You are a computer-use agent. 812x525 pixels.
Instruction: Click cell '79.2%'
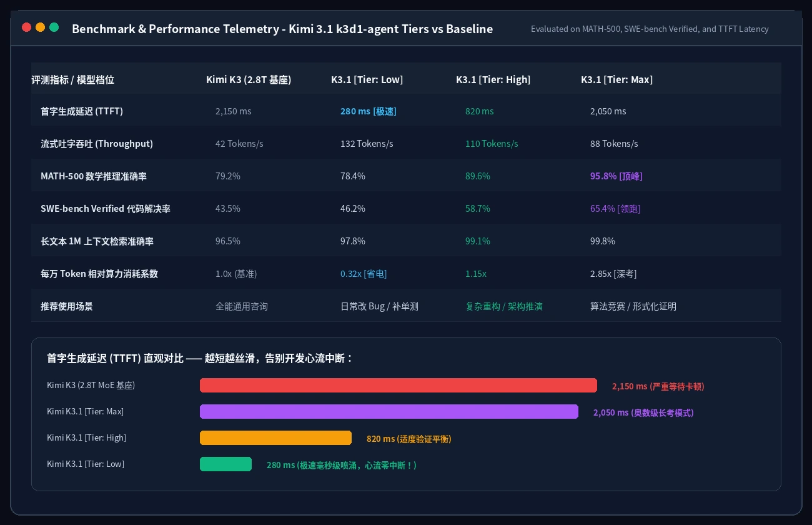pos(228,176)
